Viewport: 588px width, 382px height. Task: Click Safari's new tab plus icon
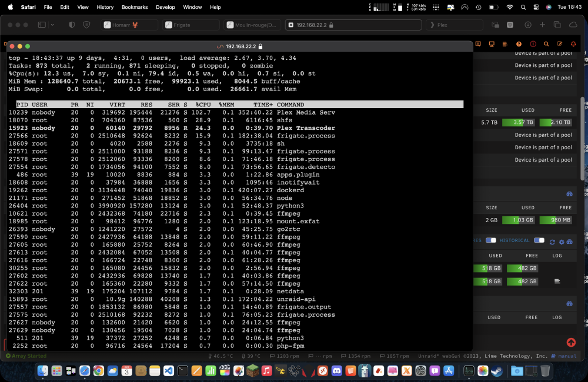(x=542, y=25)
